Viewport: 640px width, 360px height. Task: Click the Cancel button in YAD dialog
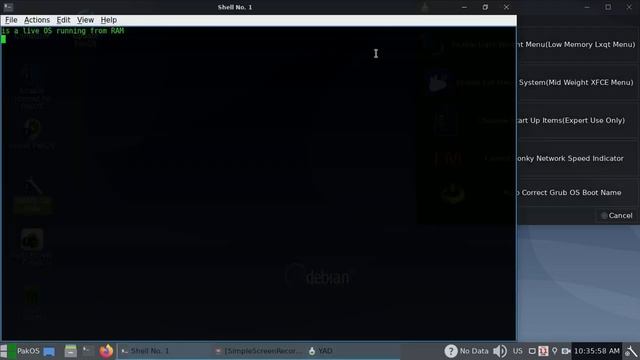click(x=616, y=216)
